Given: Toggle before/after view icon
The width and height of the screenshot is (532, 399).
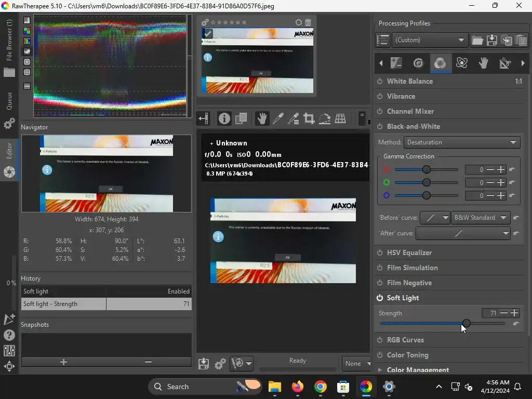Looking at the screenshot, I should pyautogui.click(x=241, y=118).
